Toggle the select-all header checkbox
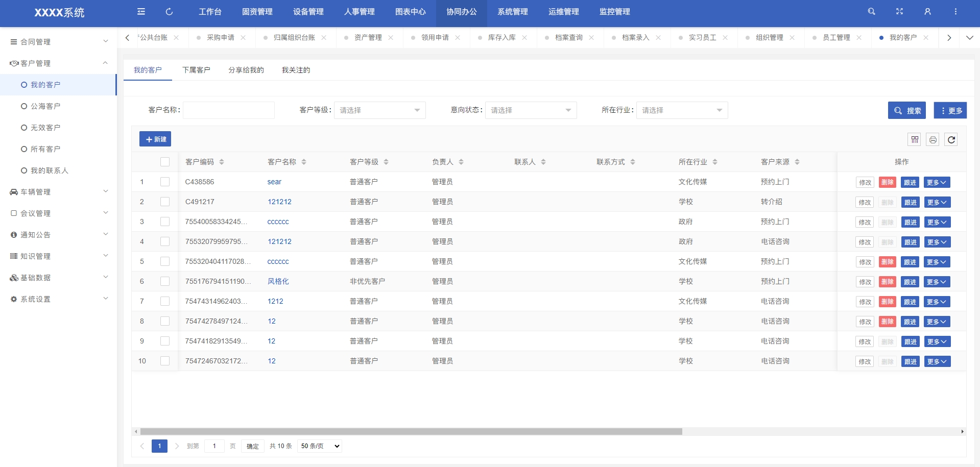 165,162
